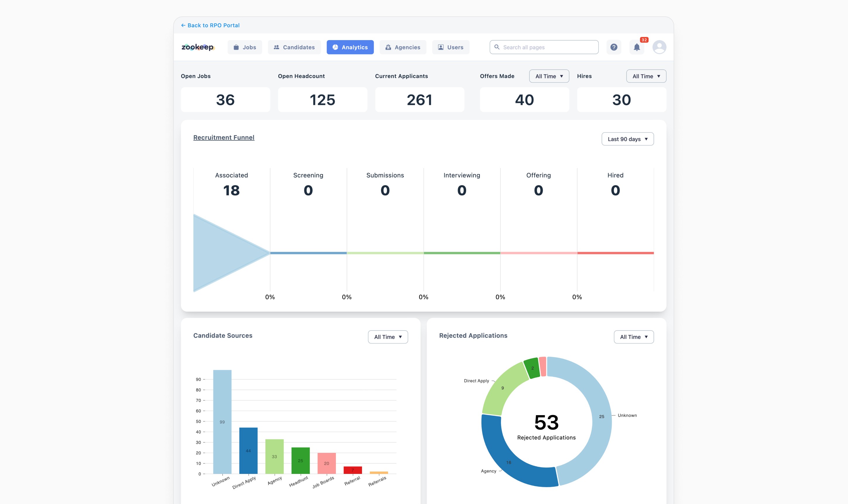
Task: Switch to the Candidates tab
Action: [x=294, y=47]
